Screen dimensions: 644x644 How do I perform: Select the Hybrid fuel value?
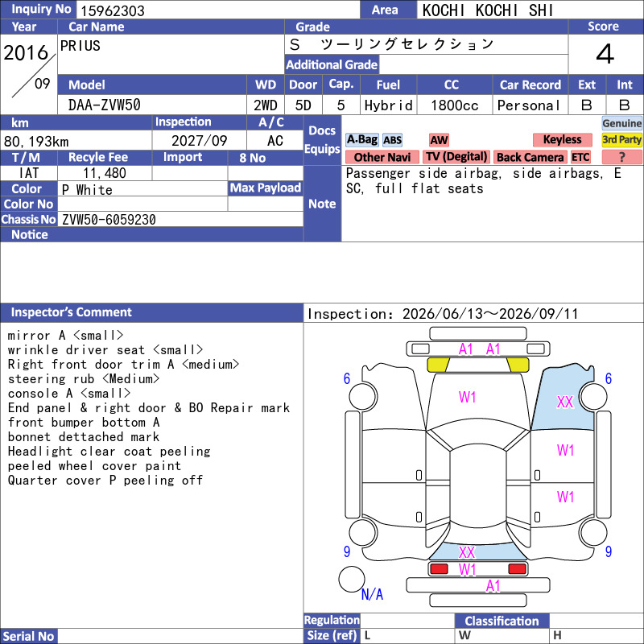click(x=388, y=105)
